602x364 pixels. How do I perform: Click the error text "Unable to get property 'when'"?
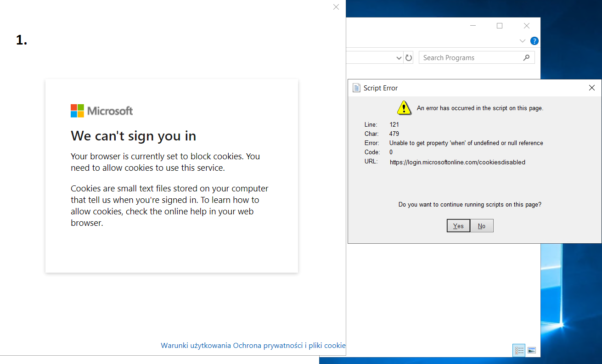(x=466, y=143)
